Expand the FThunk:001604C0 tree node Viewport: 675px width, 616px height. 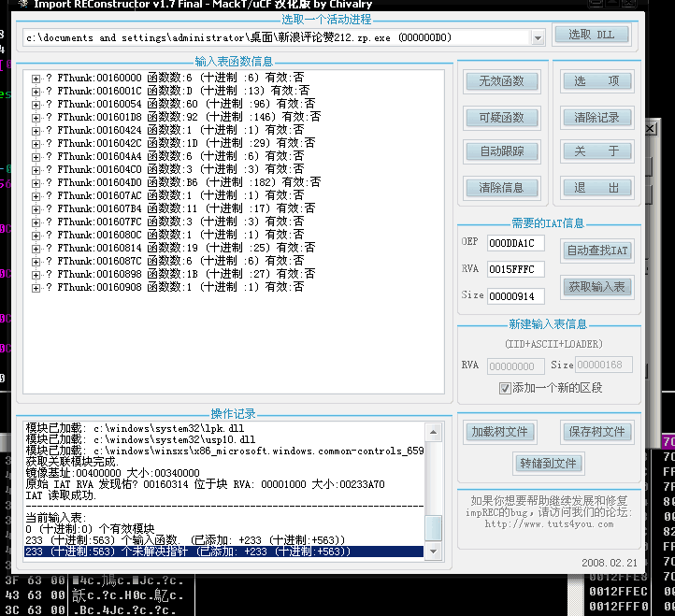[x=36, y=170]
